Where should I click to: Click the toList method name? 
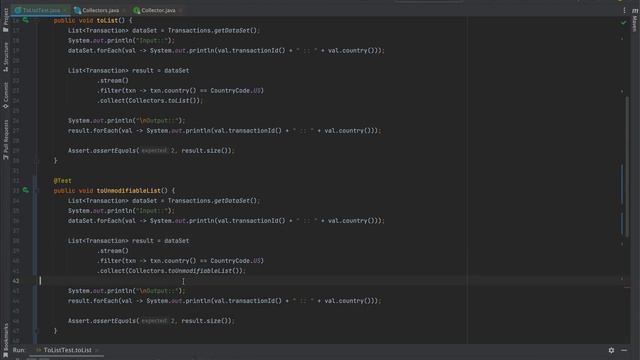(107, 20)
